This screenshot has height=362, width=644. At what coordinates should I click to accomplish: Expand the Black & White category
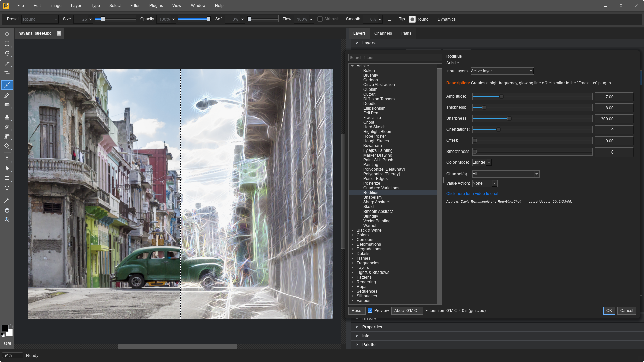coord(352,230)
